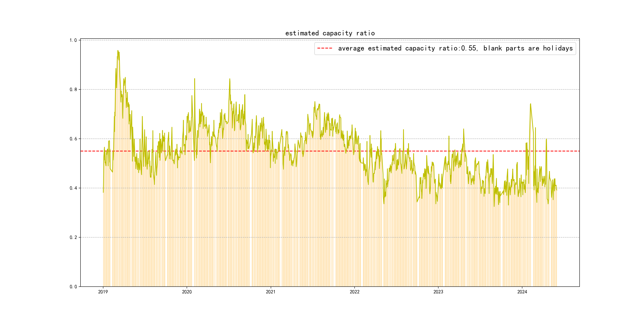Click the spike peak in early 2024
The image size is (644, 322).
coord(530,104)
